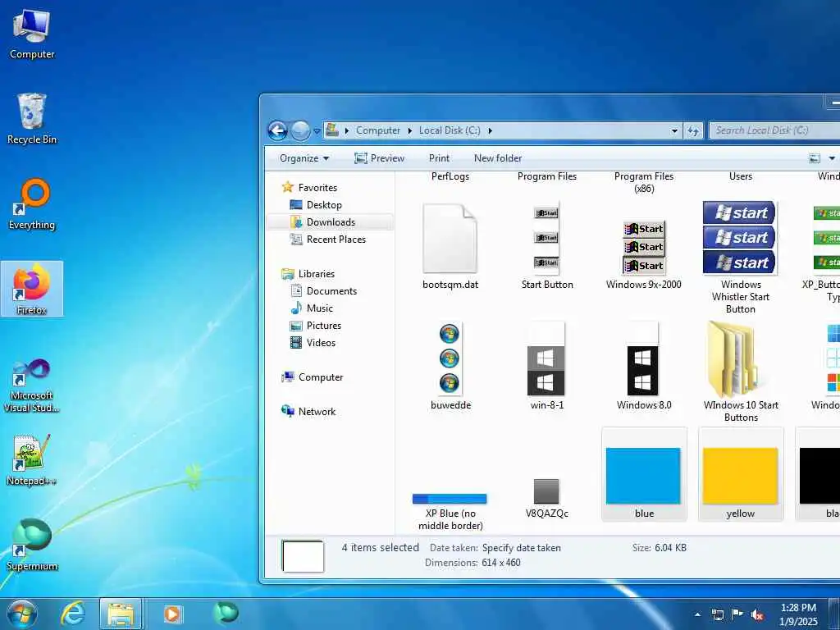Select the Users folder label
This screenshot has height=630, width=840.
tap(741, 176)
